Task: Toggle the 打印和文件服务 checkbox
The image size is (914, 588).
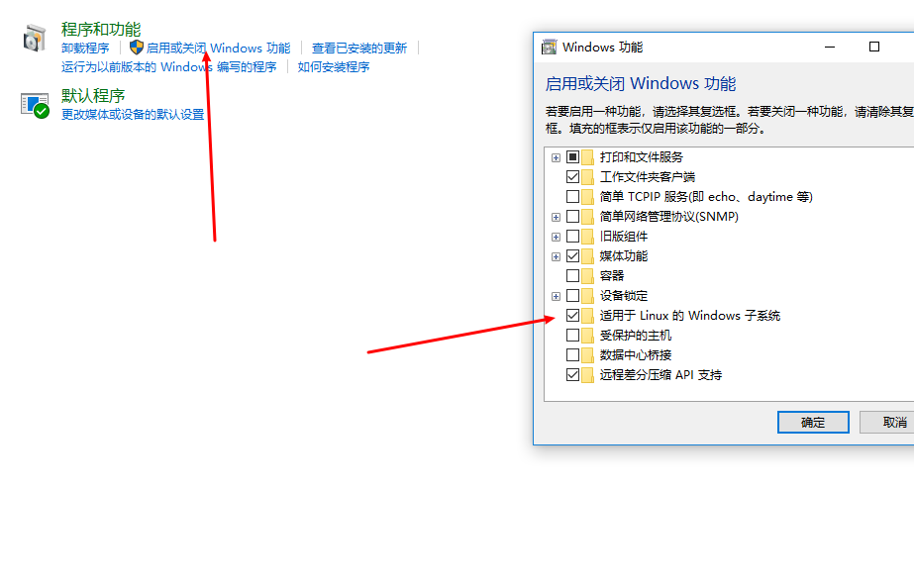Action: (x=573, y=157)
